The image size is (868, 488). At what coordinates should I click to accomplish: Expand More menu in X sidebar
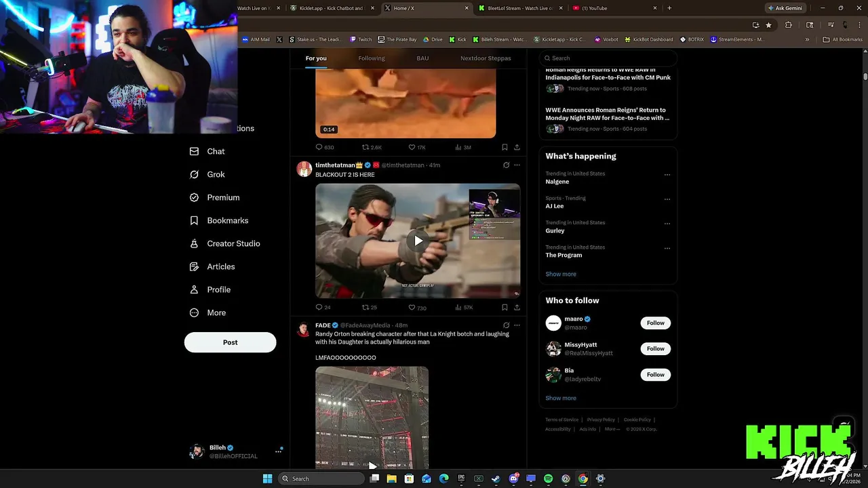pyautogui.click(x=208, y=312)
